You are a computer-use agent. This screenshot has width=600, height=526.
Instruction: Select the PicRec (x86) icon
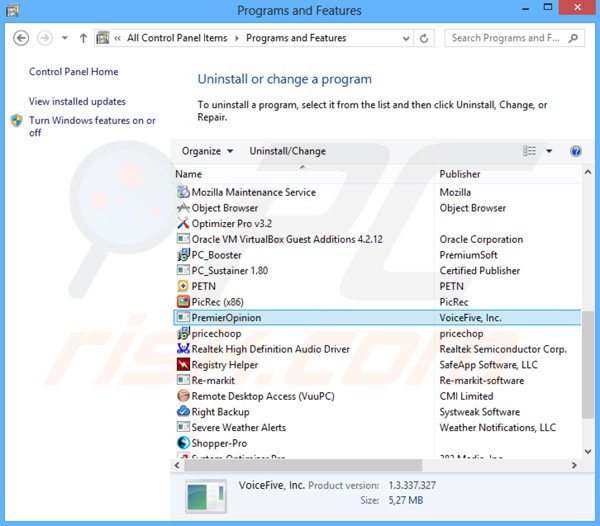click(x=183, y=302)
